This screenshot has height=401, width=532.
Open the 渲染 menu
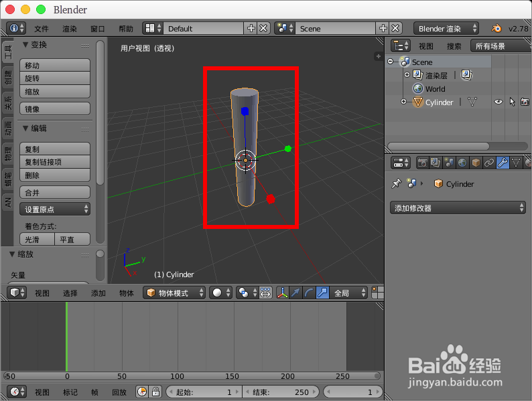coord(70,29)
